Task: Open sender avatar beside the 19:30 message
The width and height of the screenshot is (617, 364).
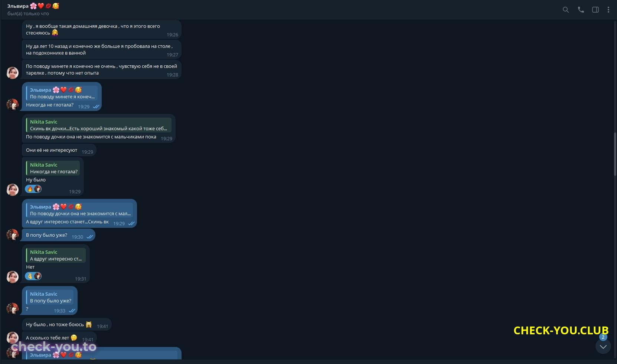Action: (x=13, y=235)
